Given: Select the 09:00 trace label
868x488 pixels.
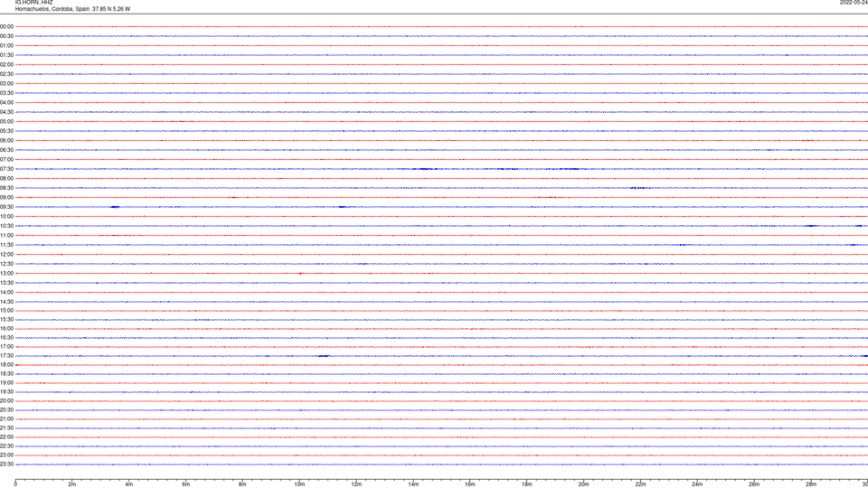Looking at the screenshot, I should [x=6, y=198].
